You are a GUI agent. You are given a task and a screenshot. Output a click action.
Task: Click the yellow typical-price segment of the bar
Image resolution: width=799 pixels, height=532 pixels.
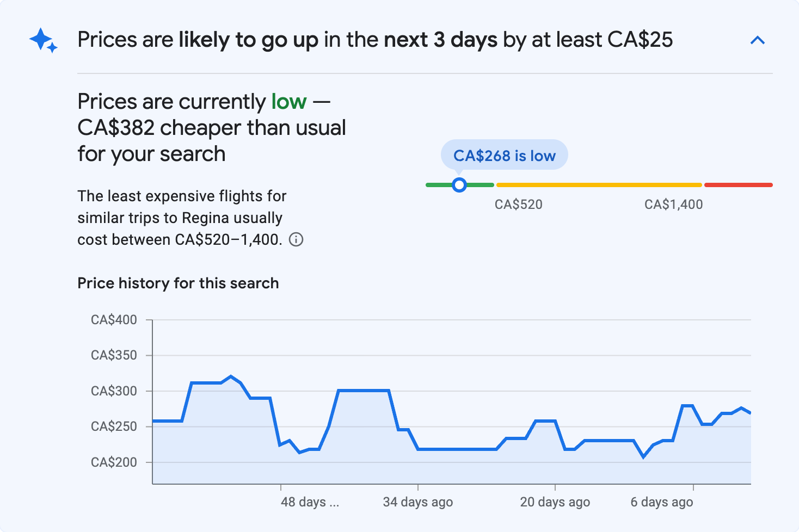tap(599, 184)
